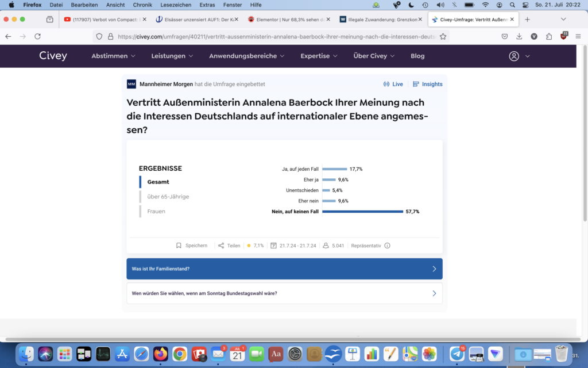The image size is (588, 368).
Task: Click the URL address bar
Action: pos(276,36)
